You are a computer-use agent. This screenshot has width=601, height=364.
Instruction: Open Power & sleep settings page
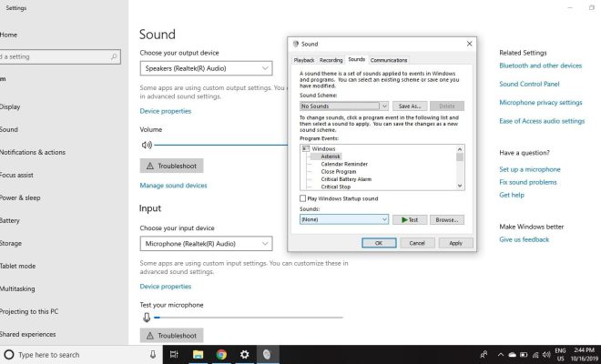tap(20, 197)
